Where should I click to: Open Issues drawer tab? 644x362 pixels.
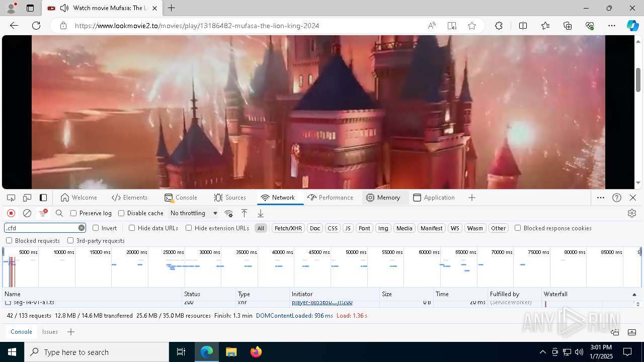point(50,332)
